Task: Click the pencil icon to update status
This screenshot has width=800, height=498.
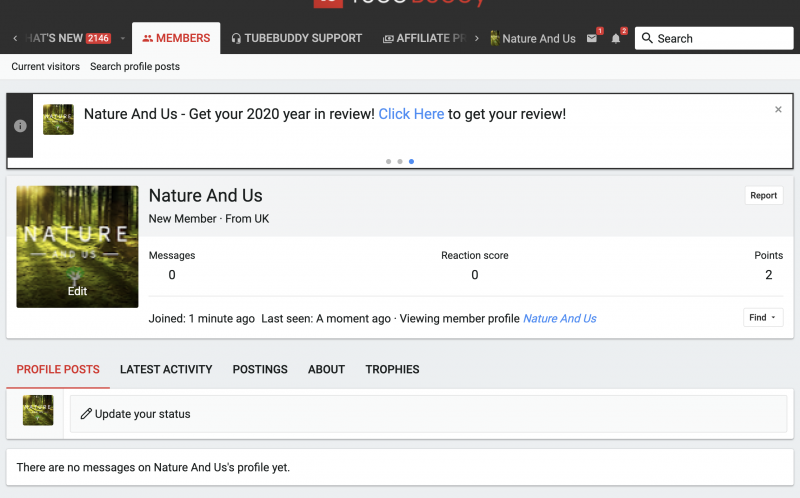Action: (86, 414)
